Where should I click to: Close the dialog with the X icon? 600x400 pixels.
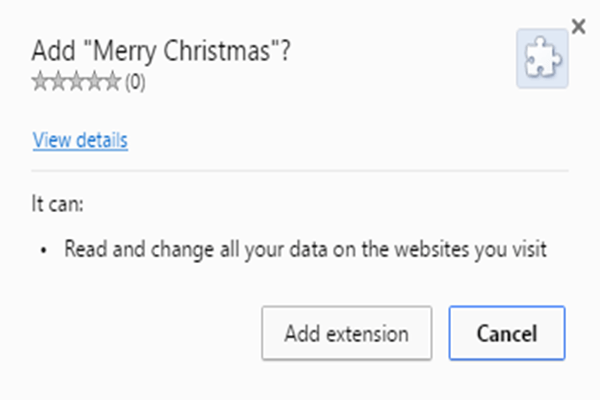coord(578,25)
